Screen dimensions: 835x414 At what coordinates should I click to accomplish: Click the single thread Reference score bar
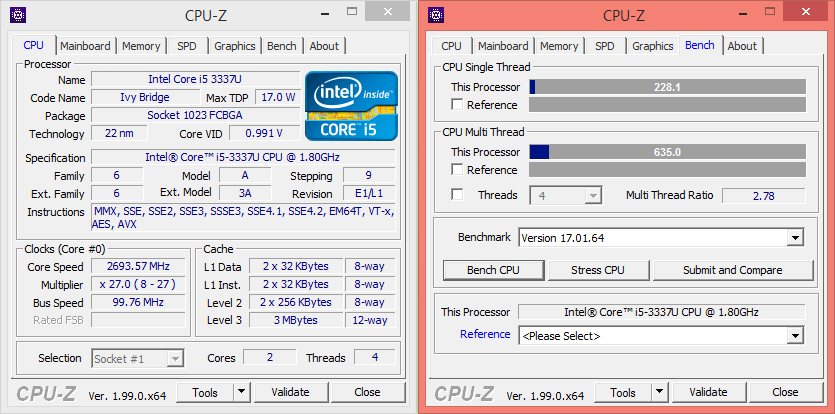[x=667, y=104]
